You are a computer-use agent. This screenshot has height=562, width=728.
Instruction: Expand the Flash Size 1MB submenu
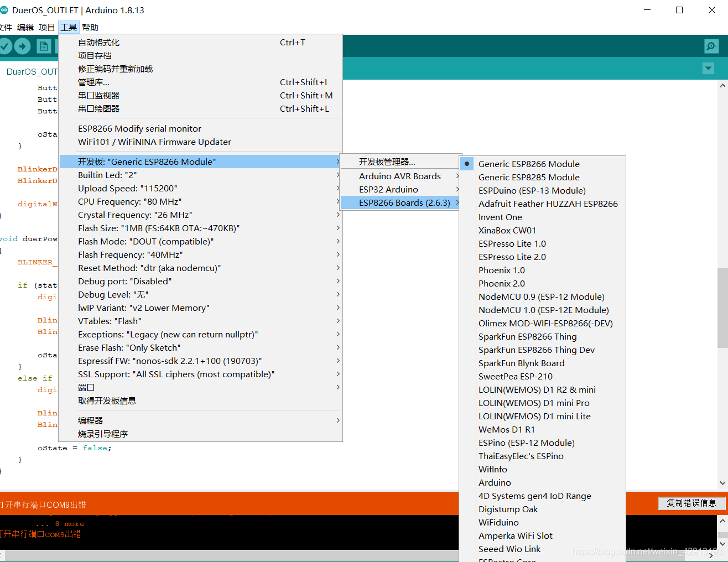200,228
